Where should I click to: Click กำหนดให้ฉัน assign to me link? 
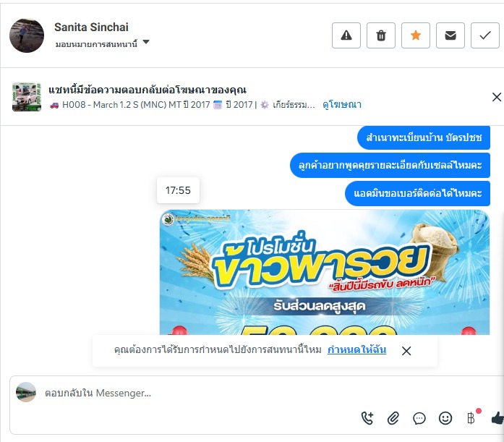point(356,349)
